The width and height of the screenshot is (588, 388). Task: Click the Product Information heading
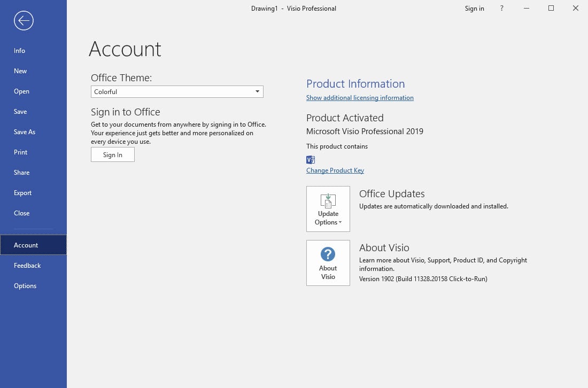coord(355,83)
